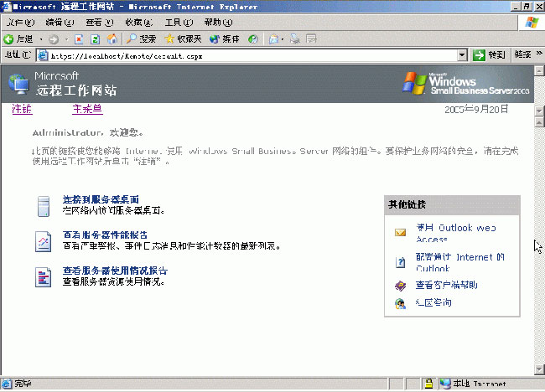Print the page with the printer icon
545x392 pixels.
click(x=295, y=39)
